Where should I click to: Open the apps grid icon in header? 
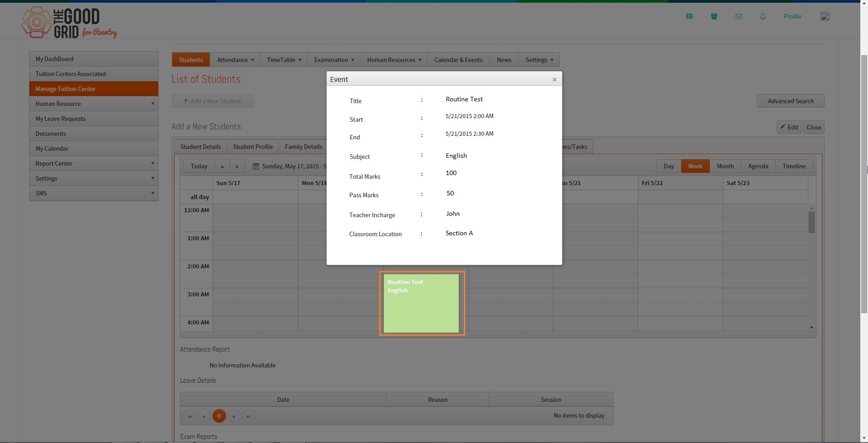click(x=689, y=16)
